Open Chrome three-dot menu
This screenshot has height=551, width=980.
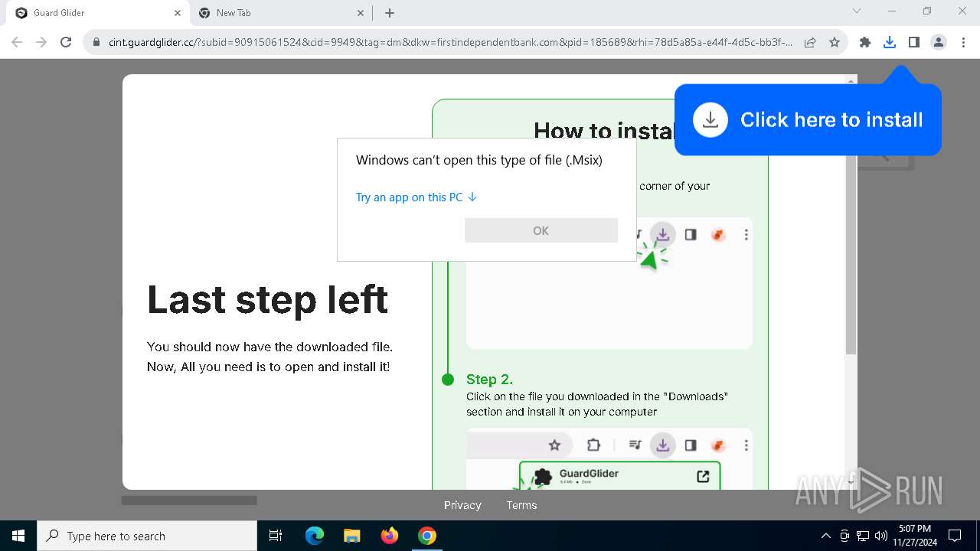(962, 42)
